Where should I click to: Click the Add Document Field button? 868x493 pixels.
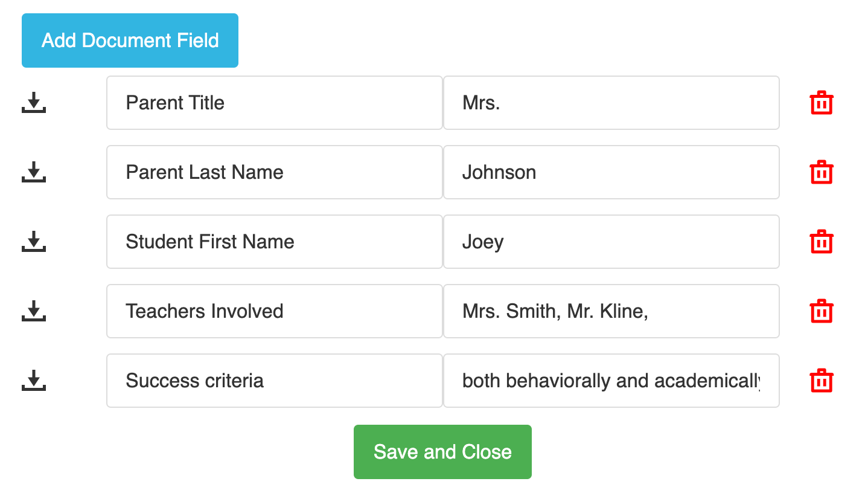tap(130, 40)
